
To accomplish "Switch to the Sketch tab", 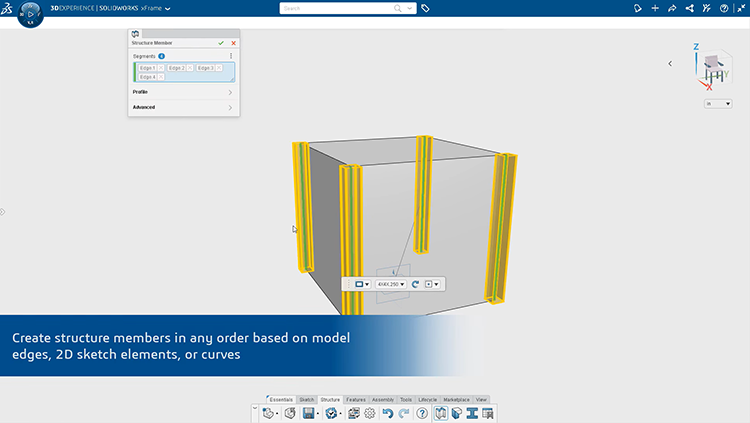I will pos(307,399).
